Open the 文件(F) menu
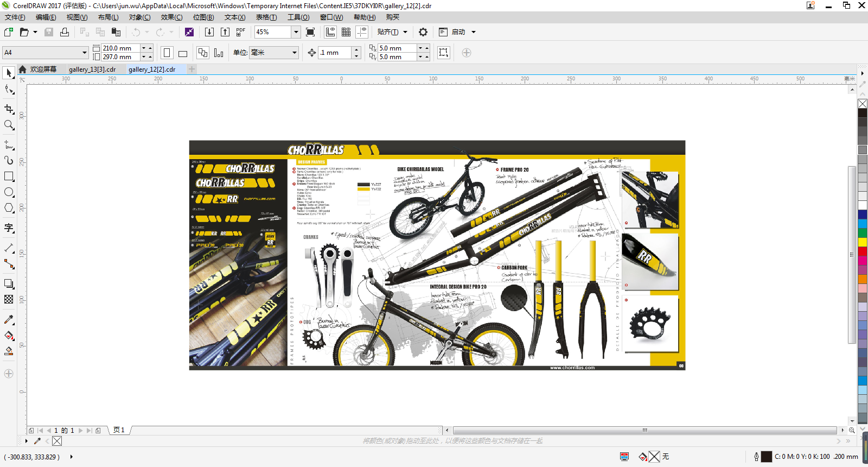 pyautogui.click(x=15, y=17)
